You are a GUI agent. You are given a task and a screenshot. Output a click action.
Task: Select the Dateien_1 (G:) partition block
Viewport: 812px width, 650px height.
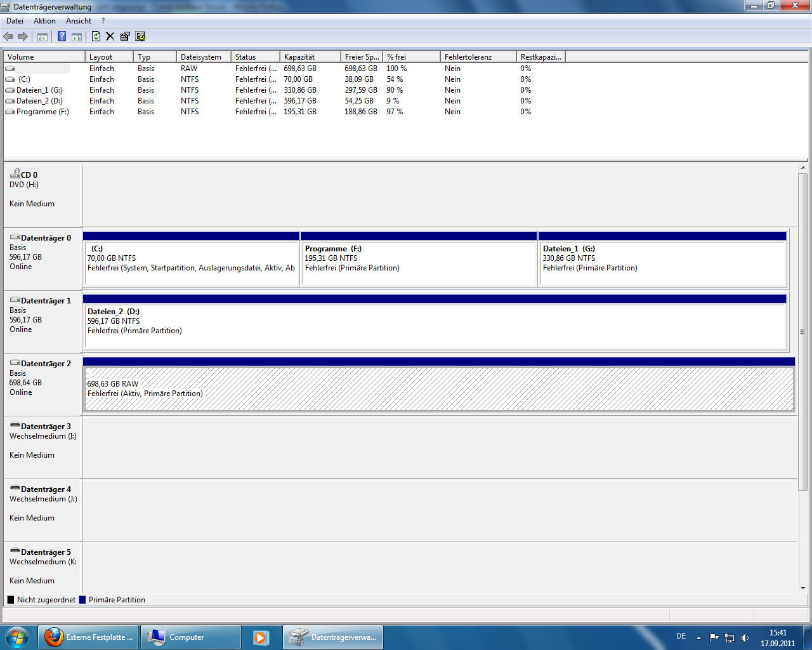pos(663,259)
